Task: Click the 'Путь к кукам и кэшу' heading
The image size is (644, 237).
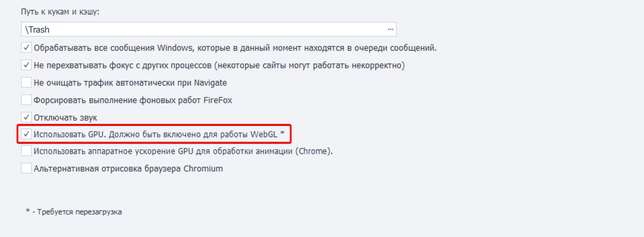Action: pyautogui.click(x=60, y=12)
